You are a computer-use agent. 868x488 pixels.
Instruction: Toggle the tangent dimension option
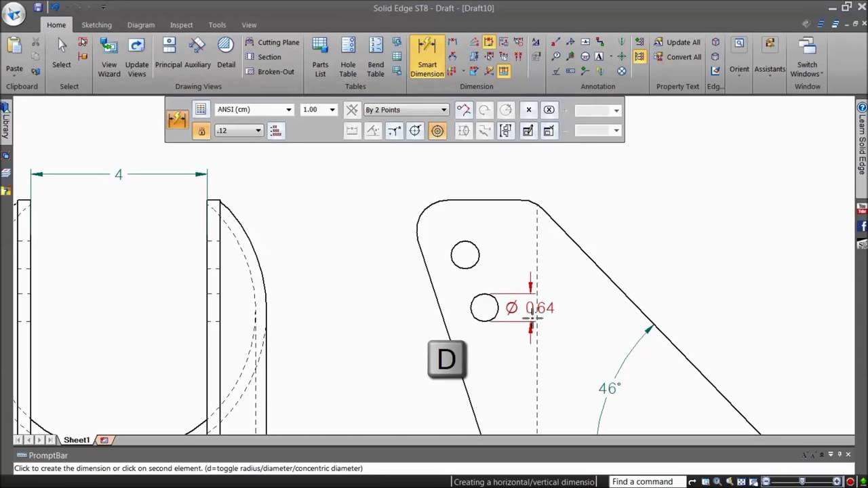pyautogui.click(x=394, y=131)
